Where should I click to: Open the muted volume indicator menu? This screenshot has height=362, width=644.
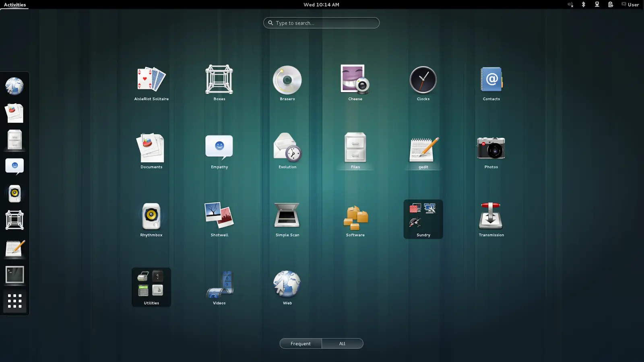570,4
